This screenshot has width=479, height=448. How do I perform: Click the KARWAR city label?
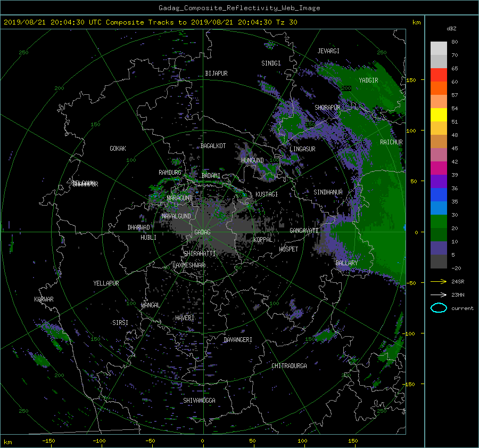(44, 299)
